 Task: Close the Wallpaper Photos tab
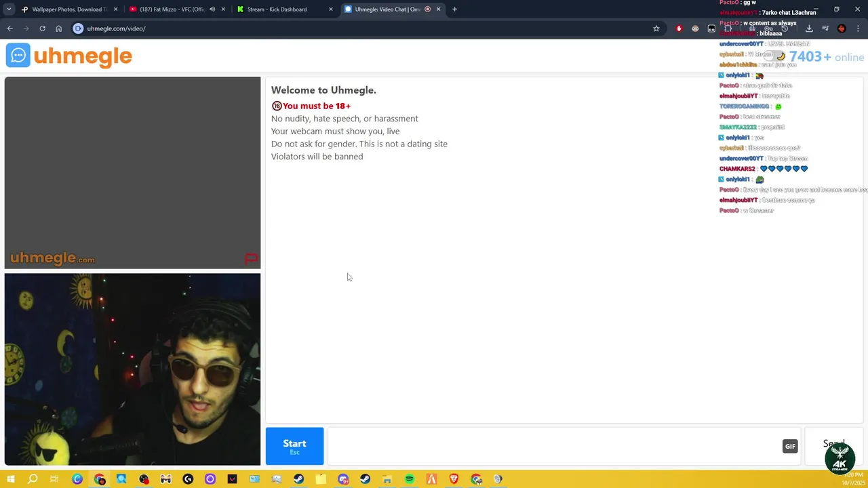pyautogui.click(x=115, y=9)
